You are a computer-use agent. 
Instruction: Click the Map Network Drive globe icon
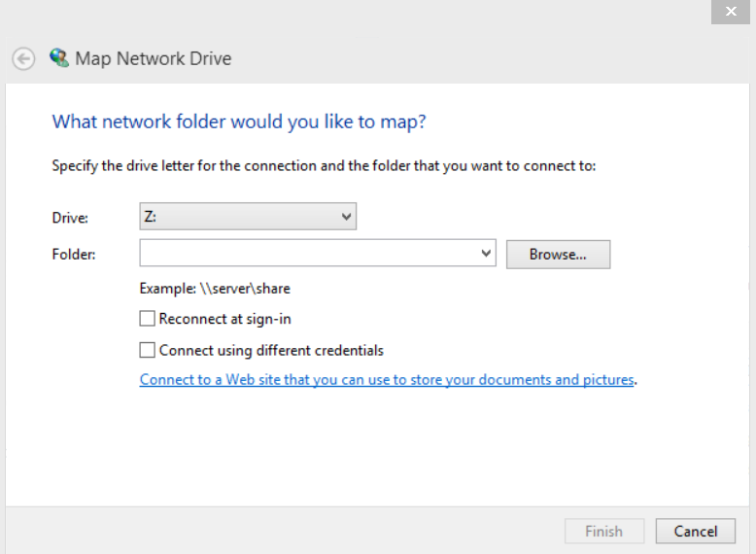[x=59, y=58]
